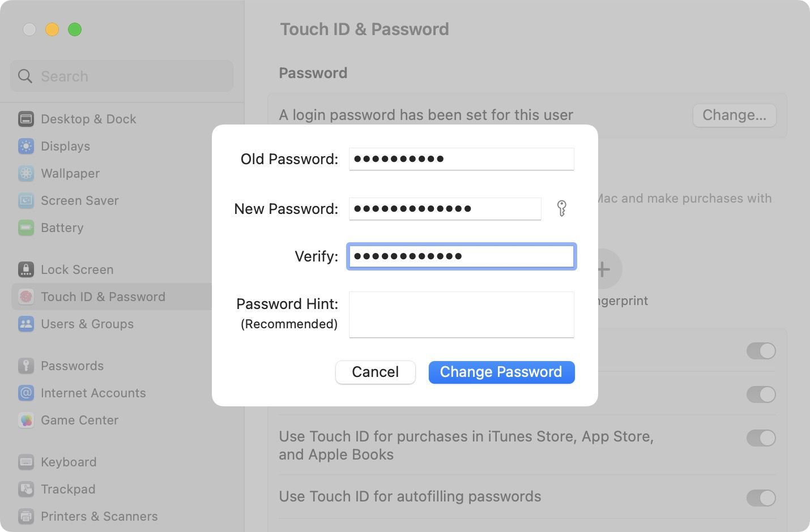Click the Displays settings icon

(x=26, y=146)
